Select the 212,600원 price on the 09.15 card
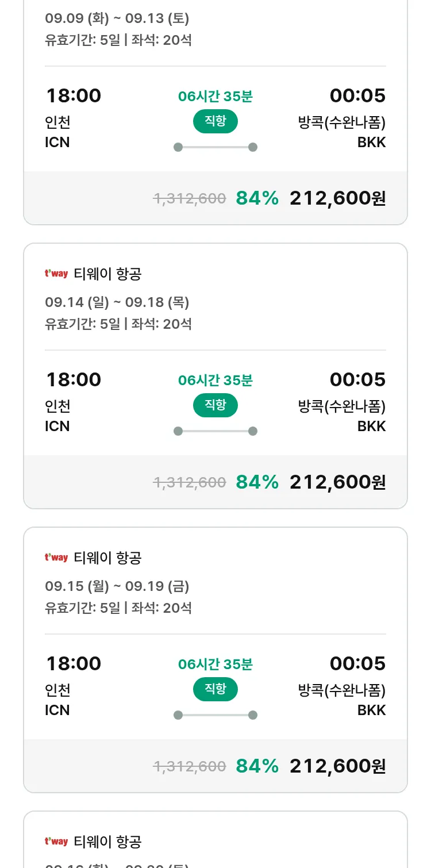 (x=337, y=766)
